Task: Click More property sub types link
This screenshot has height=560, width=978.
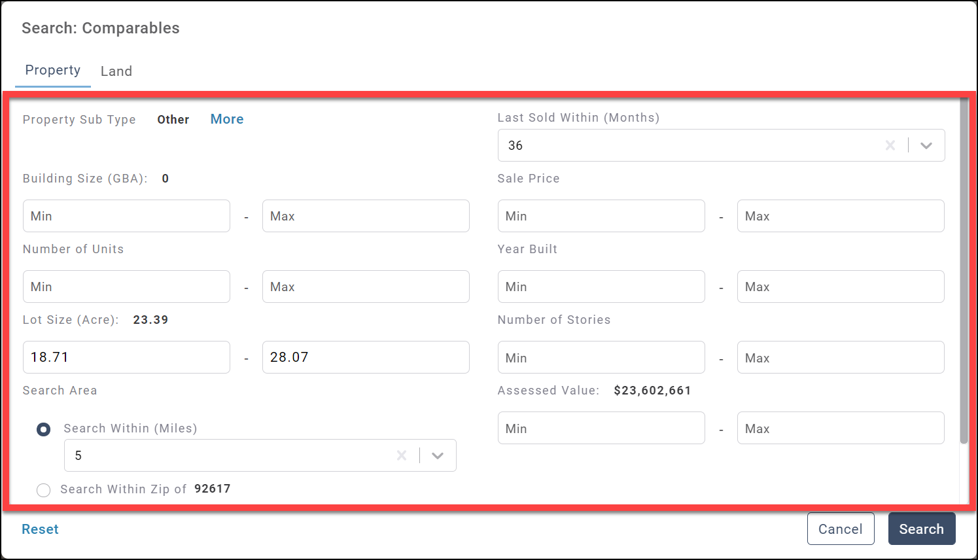Action: click(x=226, y=119)
